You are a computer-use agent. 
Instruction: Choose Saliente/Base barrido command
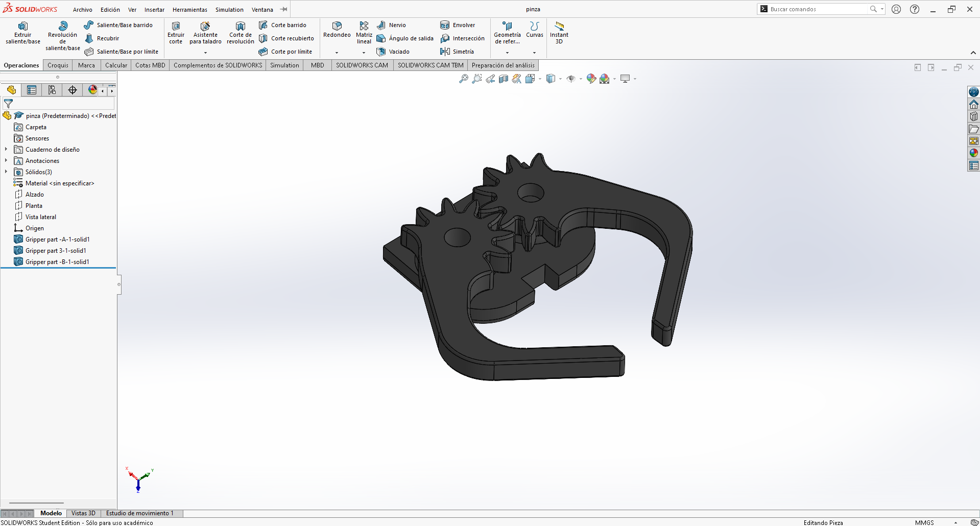[x=118, y=25]
